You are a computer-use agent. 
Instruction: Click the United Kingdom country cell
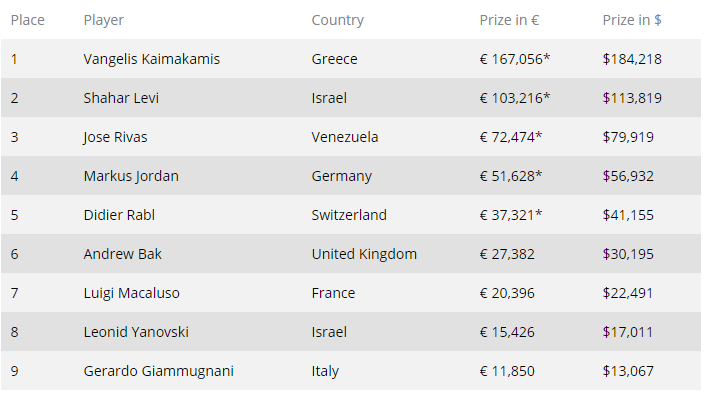[364, 254]
